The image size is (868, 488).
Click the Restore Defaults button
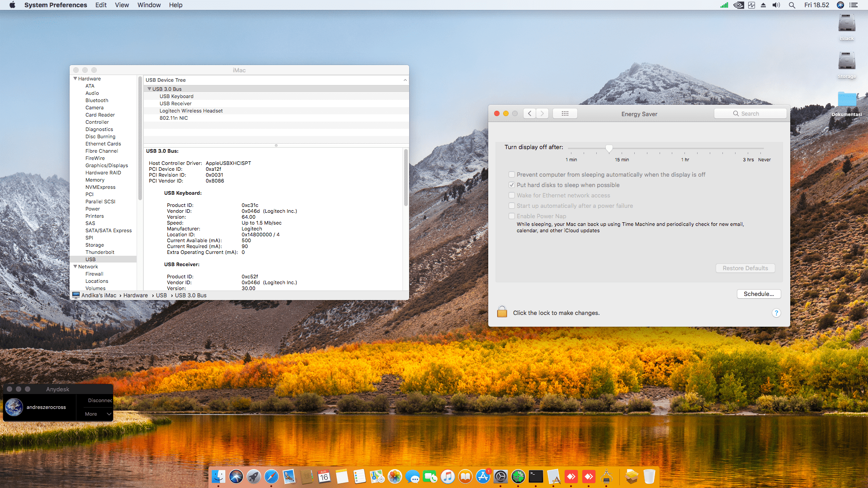[x=745, y=268]
